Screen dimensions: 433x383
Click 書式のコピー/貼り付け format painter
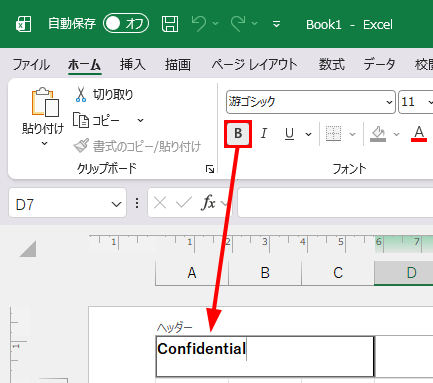tap(137, 146)
